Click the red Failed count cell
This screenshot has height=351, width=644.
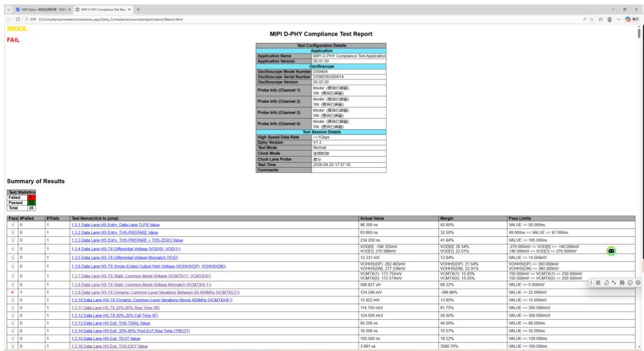[x=32, y=198]
